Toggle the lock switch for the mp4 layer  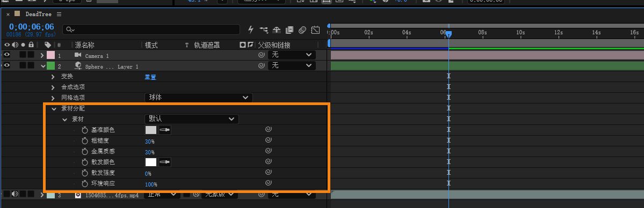[x=31, y=194]
